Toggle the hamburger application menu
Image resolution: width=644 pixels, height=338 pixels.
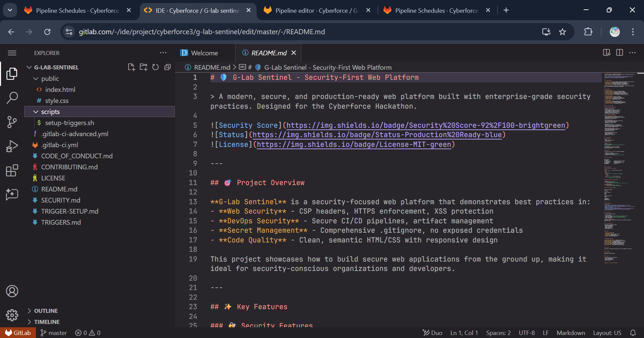pyautogui.click(x=12, y=53)
